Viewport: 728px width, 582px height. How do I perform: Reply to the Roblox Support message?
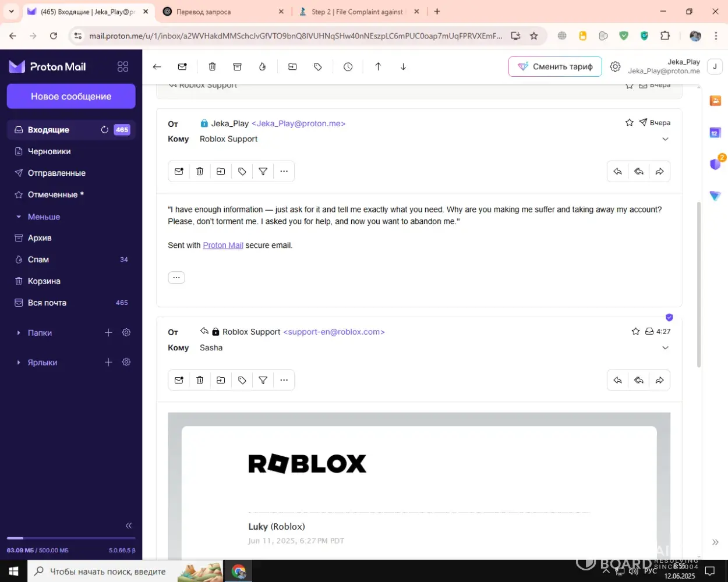pyautogui.click(x=617, y=380)
